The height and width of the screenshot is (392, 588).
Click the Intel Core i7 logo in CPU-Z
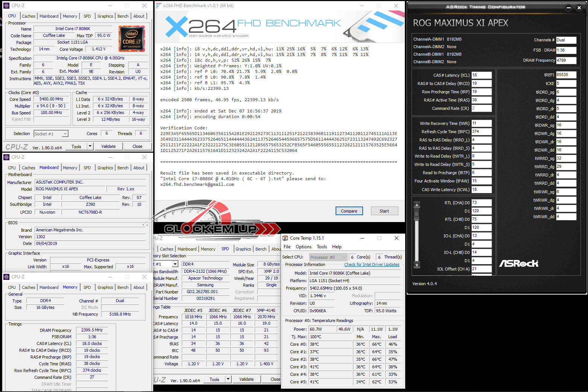click(x=131, y=38)
